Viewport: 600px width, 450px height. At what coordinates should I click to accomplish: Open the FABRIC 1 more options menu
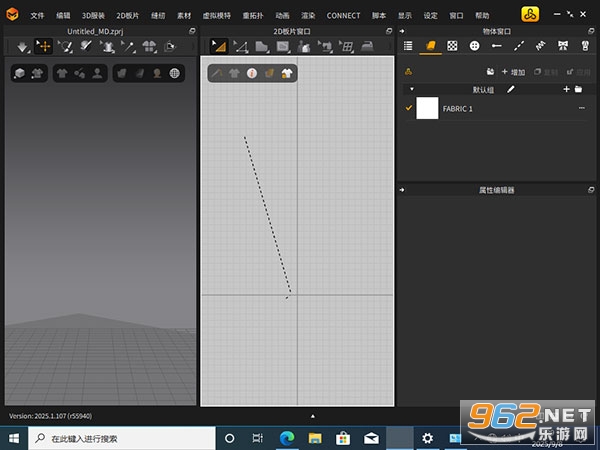pyautogui.click(x=582, y=108)
